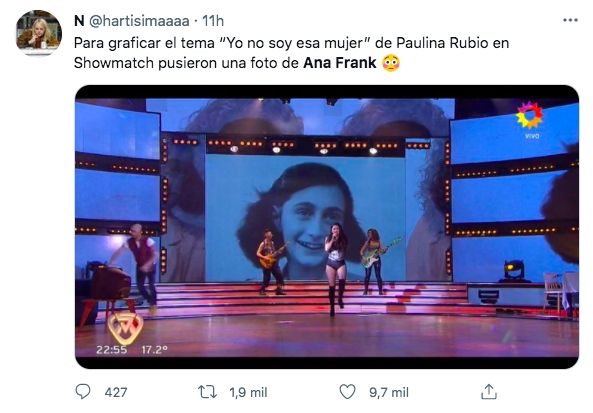Viewport: 593px width, 413px height.
Task: Open the tweet author's profile avatar
Action: click(39, 33)
